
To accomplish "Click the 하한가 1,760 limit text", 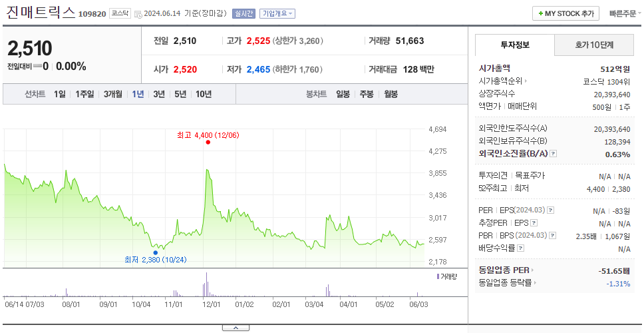I will coord(298,69).
